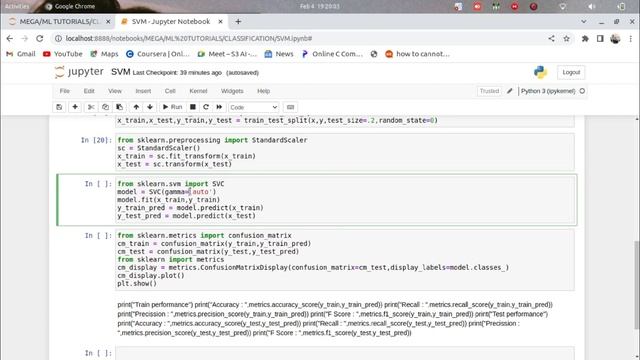Rename the notebook title SVM
640x360 pixels.
pyautogui.click(x=120, y=72)
